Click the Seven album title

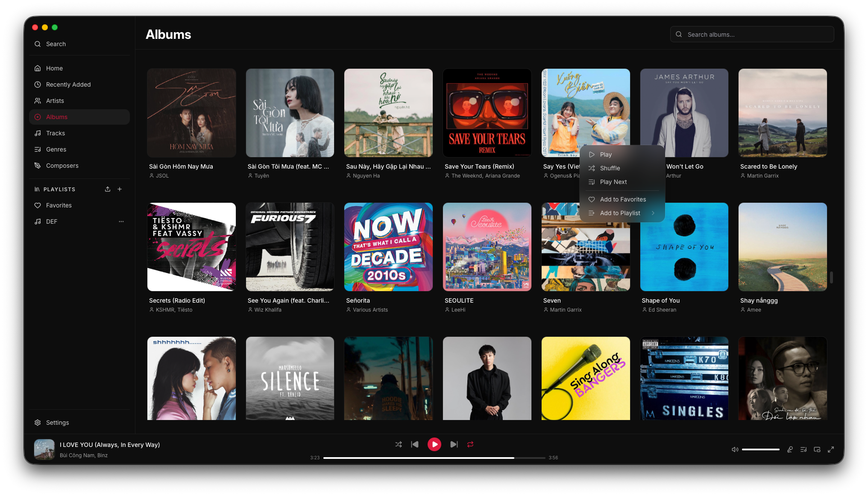(552, 301)
